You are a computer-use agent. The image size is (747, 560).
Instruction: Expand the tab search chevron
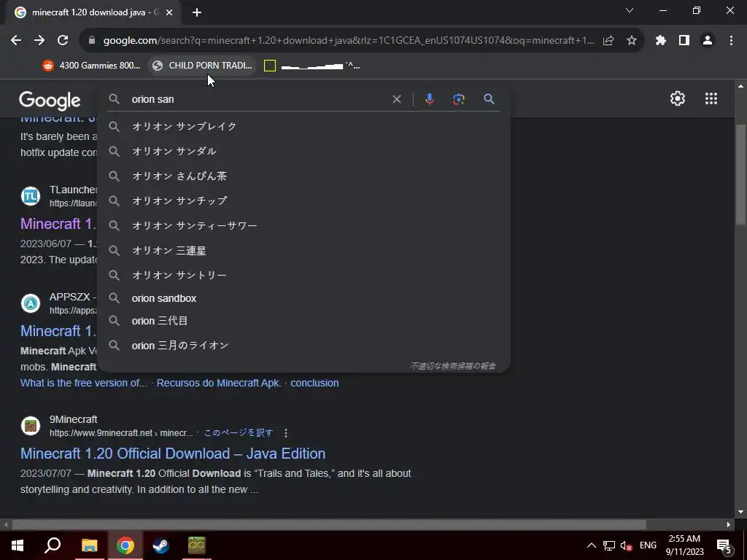pyautogui.click(x=630, y=10)
